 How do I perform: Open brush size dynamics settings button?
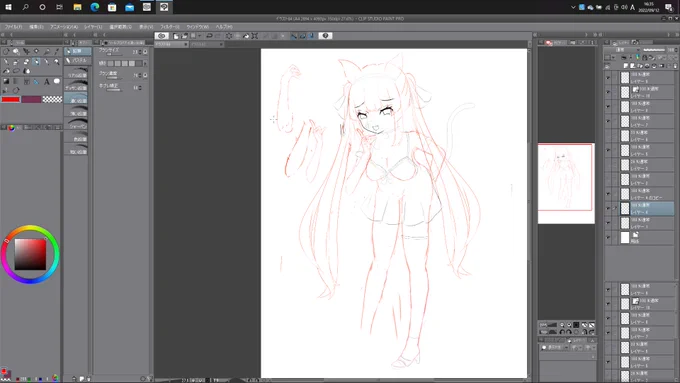pos(145,52)
